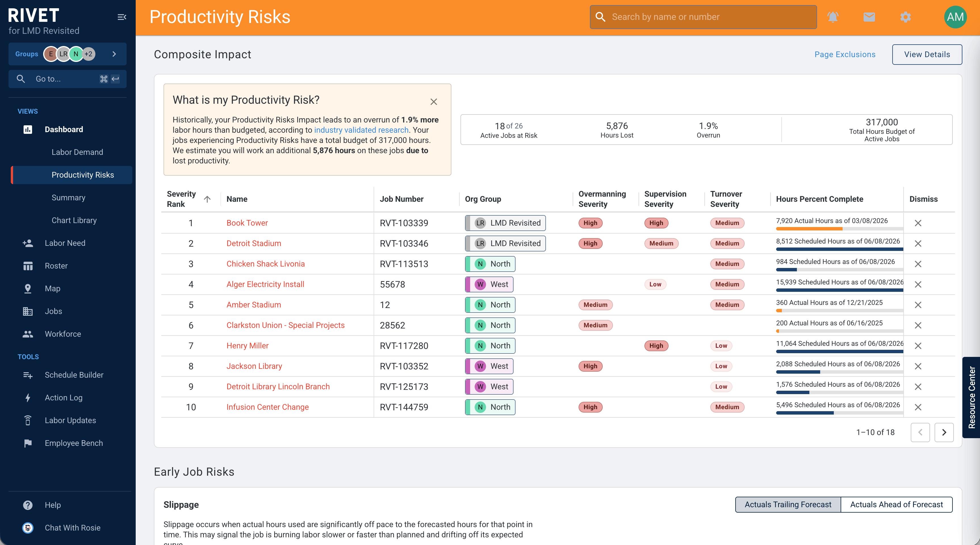Focus the Go to... quick search
This screenshot has height=545, width=980.
(67, 79)
